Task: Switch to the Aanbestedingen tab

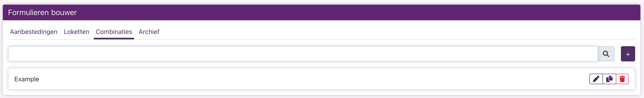Action: (x=34, y=32)
